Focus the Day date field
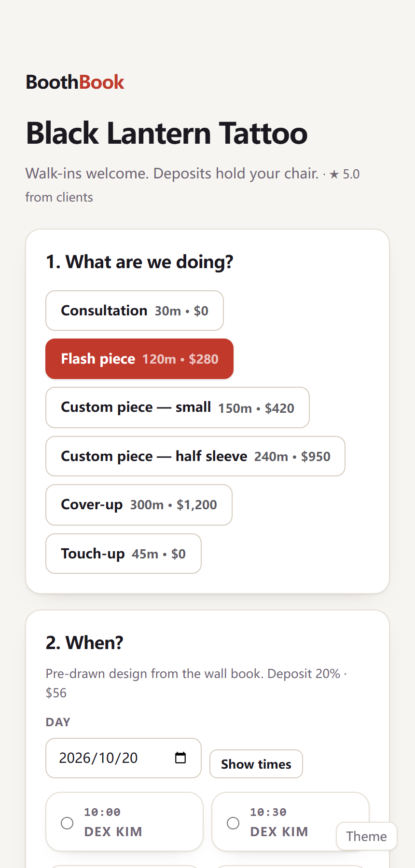The height and width of the screenshot is (868, 415). pyautogui.click(x=124, y=758)
